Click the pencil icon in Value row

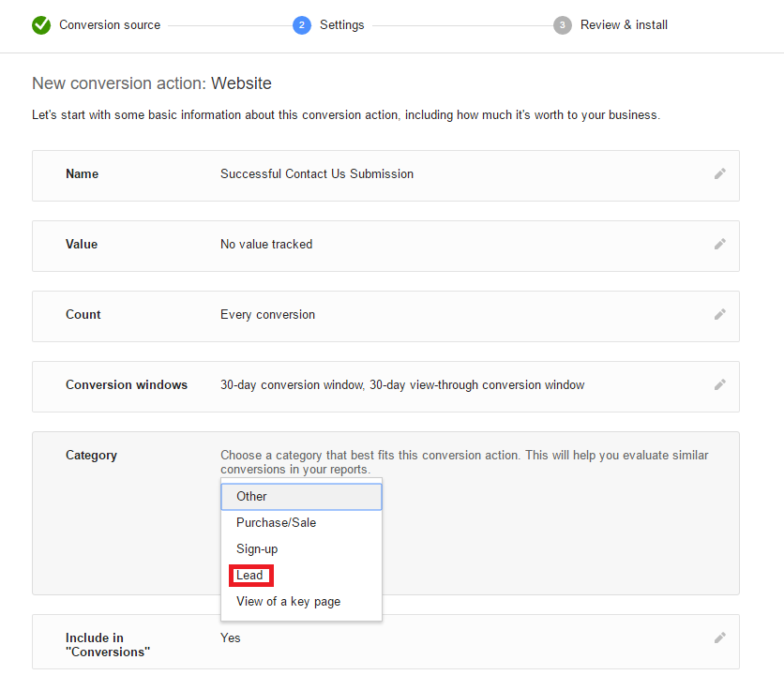719,244
